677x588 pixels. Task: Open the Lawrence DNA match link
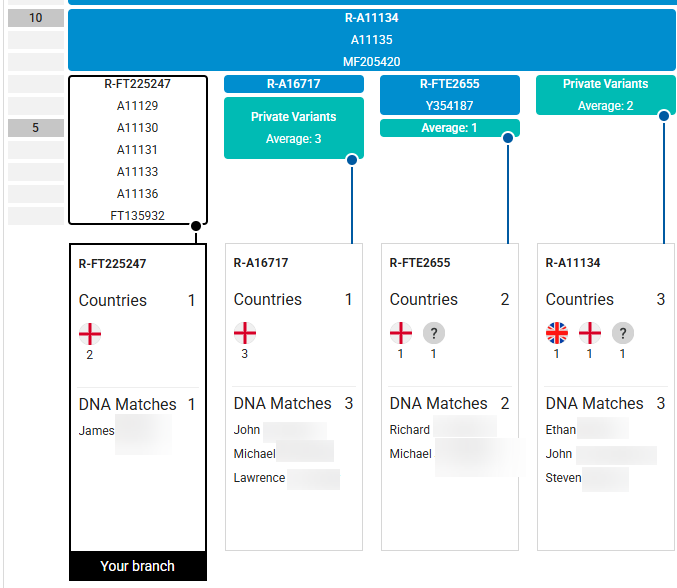pos(259,477)
